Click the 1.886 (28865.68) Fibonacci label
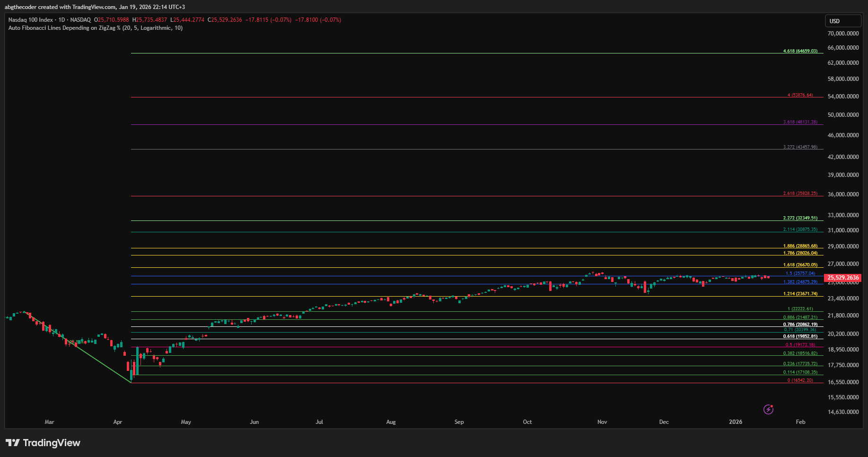The width and height of the screenshot is (868, 457). coord(800,246)
